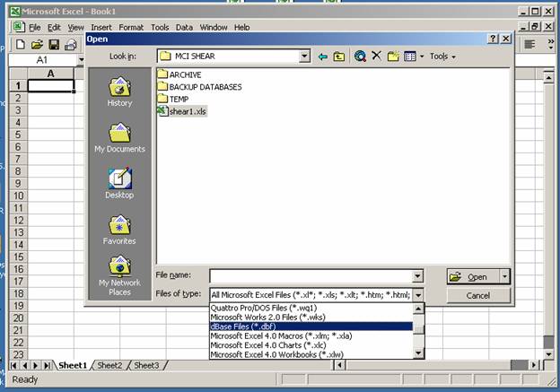Screen dimensions: 560x392
Task: Jump to Desktop places shortcut
Action: [x=119, y=183]
